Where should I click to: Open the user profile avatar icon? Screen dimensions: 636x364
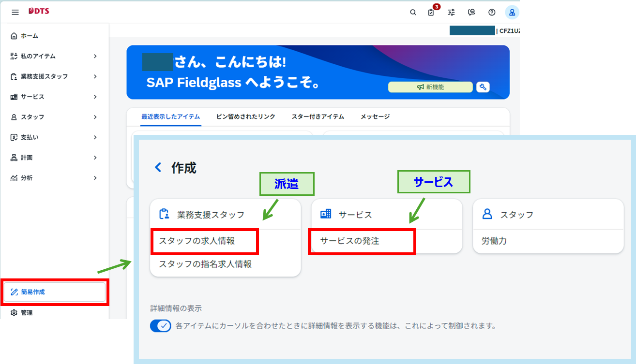point(512,13)
